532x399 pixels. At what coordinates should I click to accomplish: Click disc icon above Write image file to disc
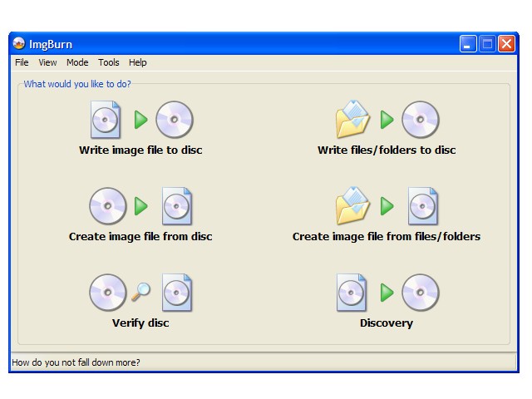tap(175, 120)
